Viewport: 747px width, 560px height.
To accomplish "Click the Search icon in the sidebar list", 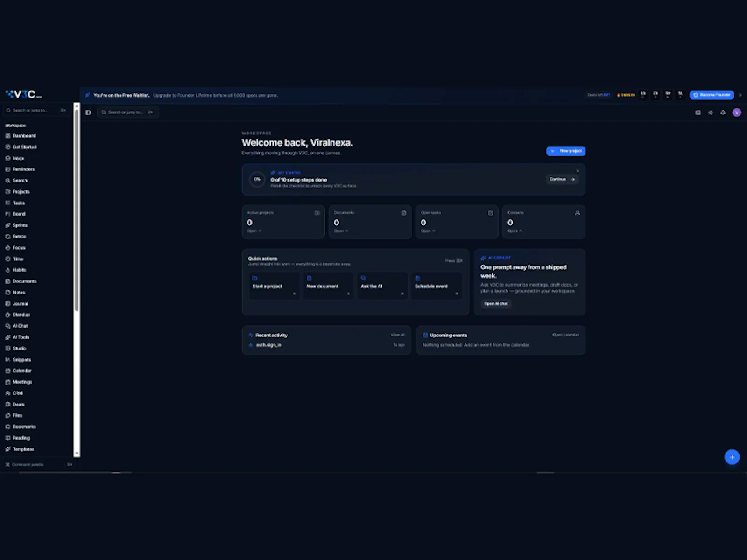I will click(x=7, y=181).
